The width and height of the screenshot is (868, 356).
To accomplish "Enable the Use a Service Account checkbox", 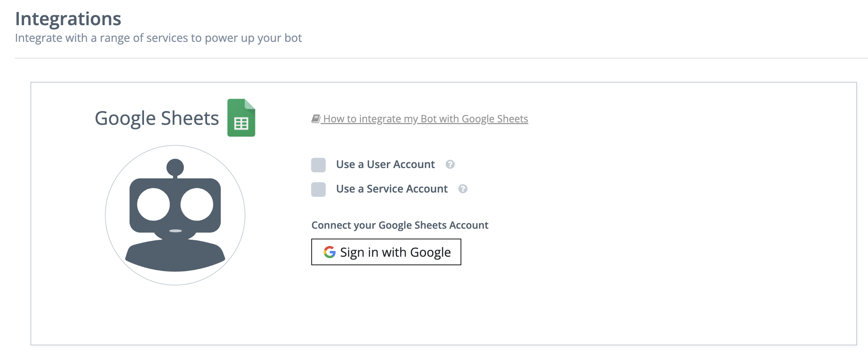I will tap(318, 189).
